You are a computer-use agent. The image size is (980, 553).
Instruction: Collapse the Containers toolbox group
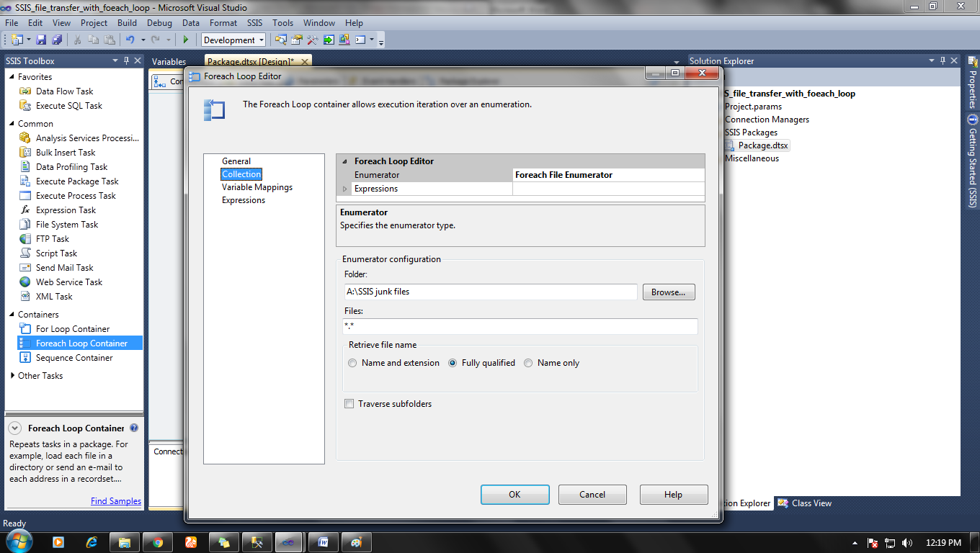click(12, 315)
